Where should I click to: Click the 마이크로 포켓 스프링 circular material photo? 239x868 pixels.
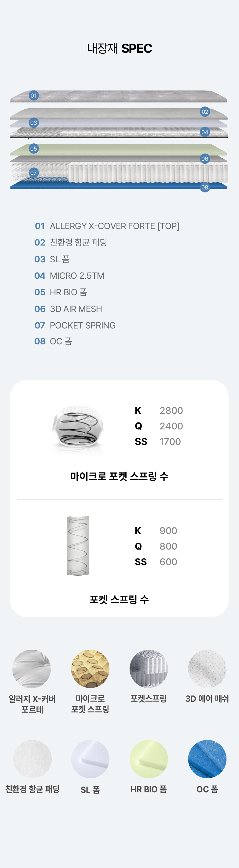90,669
